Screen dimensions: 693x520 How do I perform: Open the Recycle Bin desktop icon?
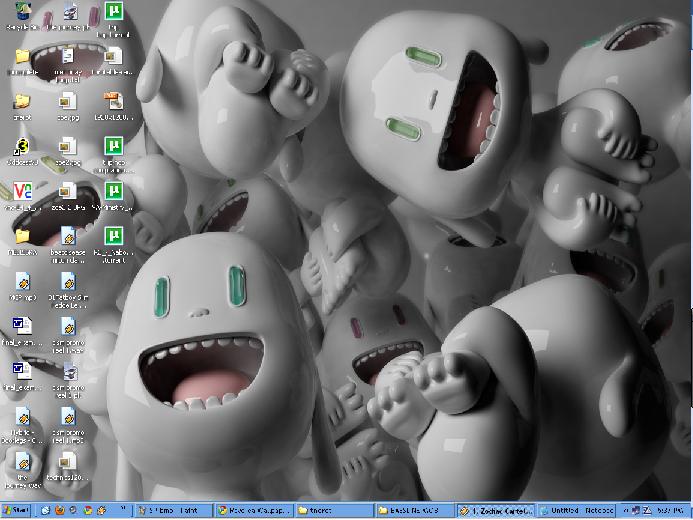[x=23, y=16]
